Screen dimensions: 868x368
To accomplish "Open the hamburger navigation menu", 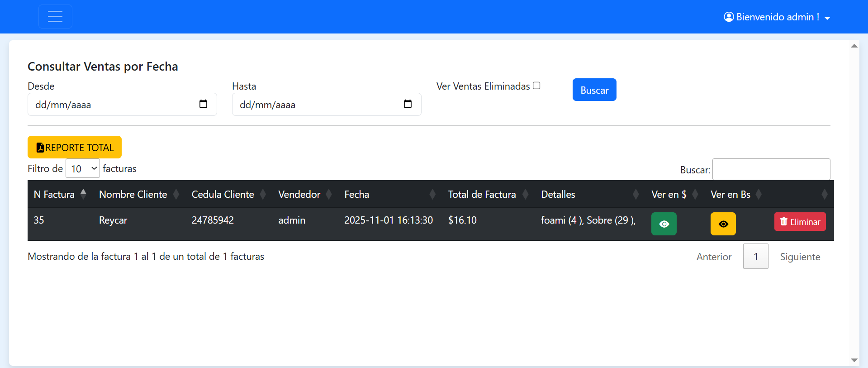I will click(55, 17).
